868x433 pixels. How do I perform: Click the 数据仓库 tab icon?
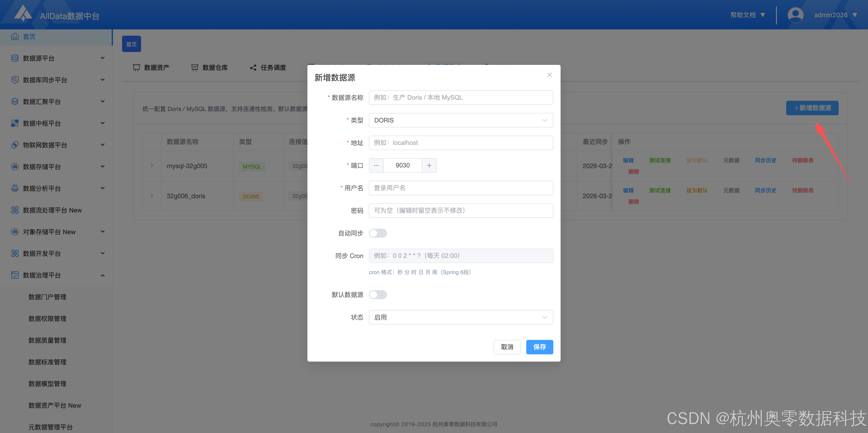[x=195, y=68]
